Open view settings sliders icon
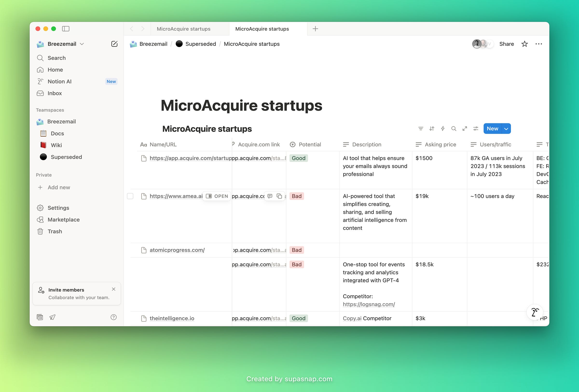Viewport: 579px width, 392px height. pos(476,129)
